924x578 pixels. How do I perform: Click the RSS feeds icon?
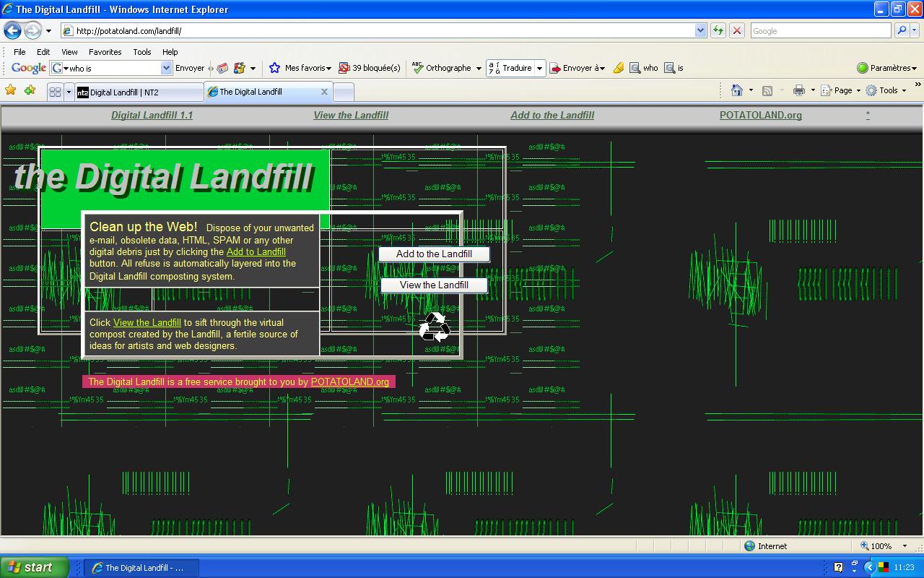[767, 90]
